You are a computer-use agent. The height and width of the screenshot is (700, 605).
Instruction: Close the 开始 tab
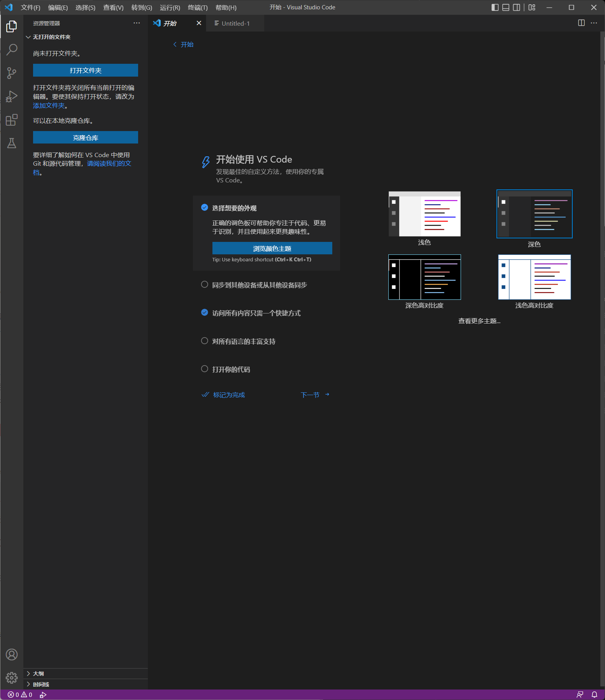point(199,23)
